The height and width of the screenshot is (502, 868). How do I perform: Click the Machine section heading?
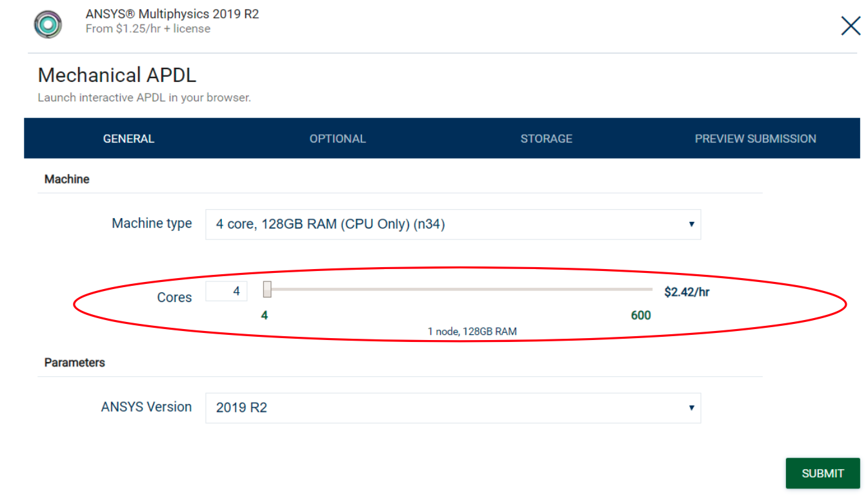coord(66,179)
